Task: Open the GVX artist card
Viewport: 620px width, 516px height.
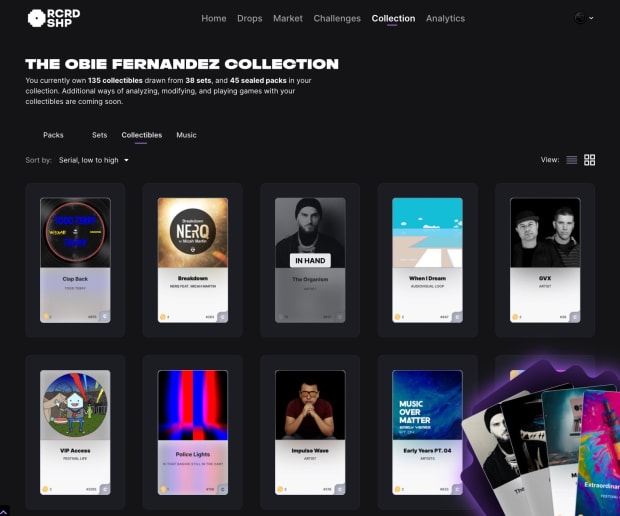Action: [545, 260]
